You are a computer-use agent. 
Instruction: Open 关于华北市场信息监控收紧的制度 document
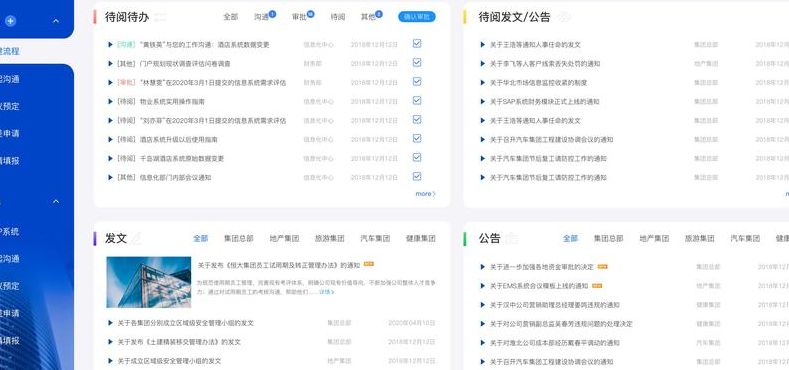pyautogui.click(x=538, y=83)
